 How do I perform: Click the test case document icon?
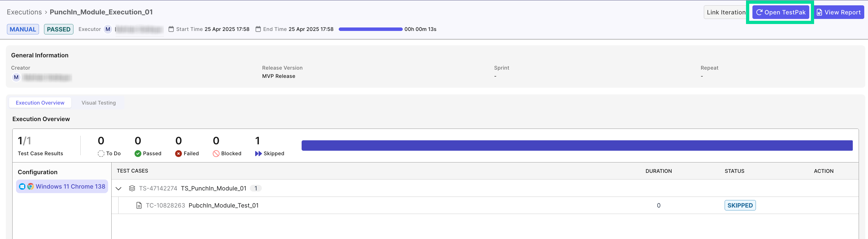[x=139, y=205]
